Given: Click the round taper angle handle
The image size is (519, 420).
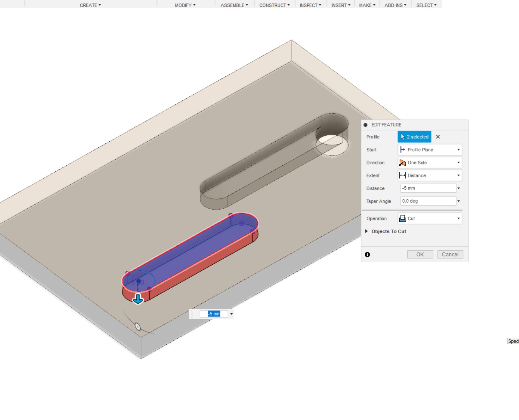Looking at the screenshot, I should [138, 327].
